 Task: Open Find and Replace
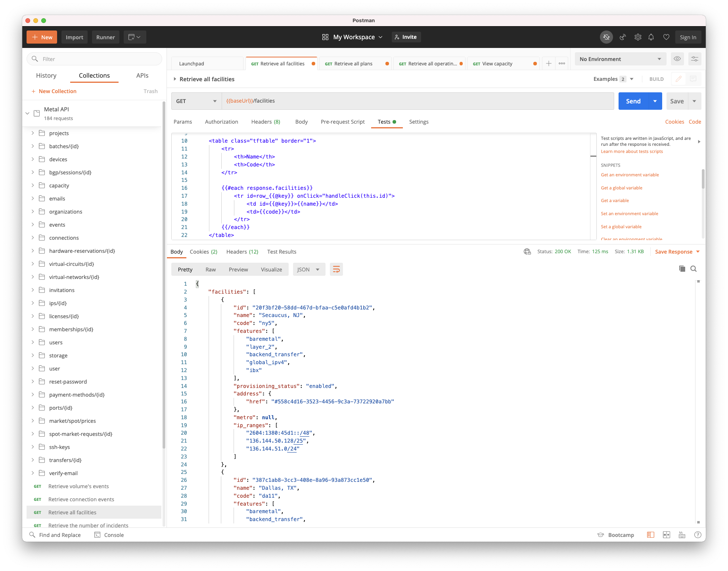click(55, 535)
